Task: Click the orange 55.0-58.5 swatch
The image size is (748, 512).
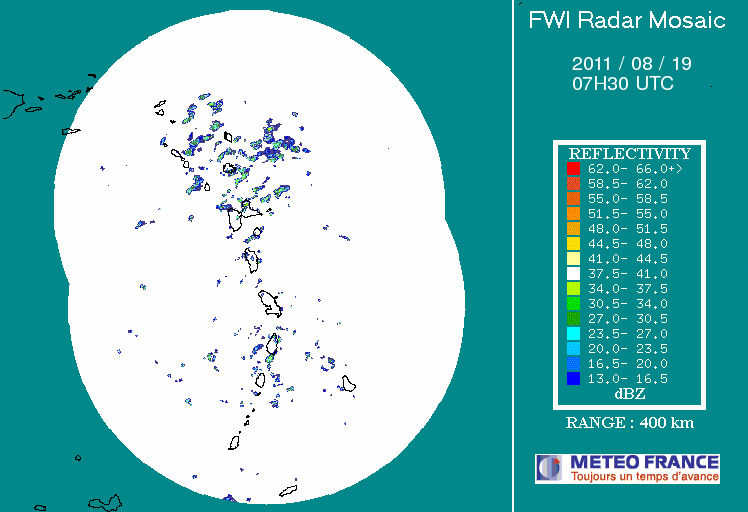Action: pyautogui.click(x=573, y=199)
